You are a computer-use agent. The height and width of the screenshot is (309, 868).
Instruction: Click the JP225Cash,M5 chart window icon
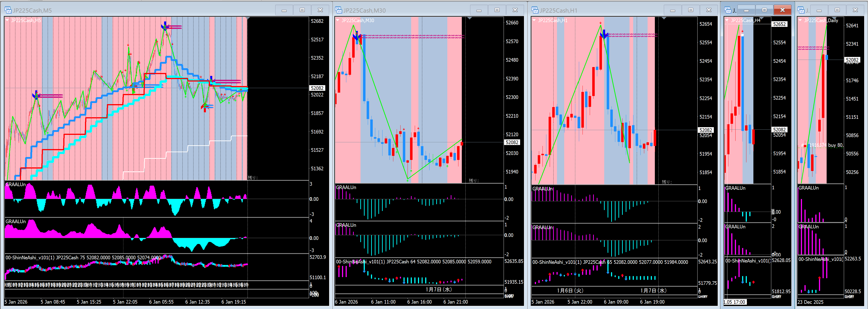[x=8, y=10]
